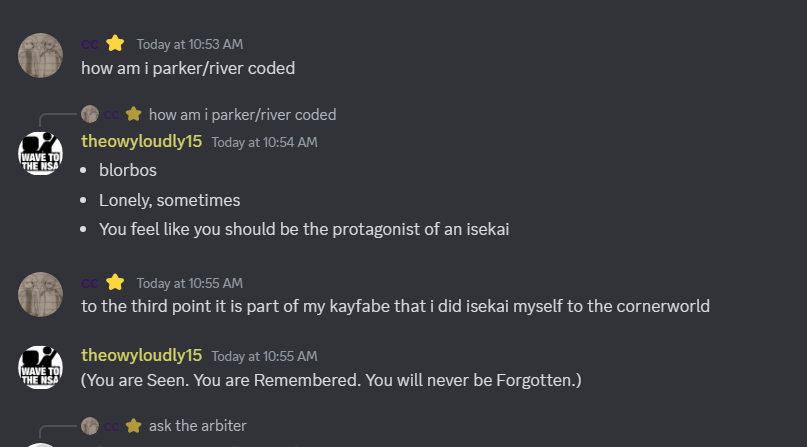Viewport: 807px width, 447px height.
Task: Click cc's avatar on the 10:53 message
Action: pyautogui.click(x=40, y=56)
